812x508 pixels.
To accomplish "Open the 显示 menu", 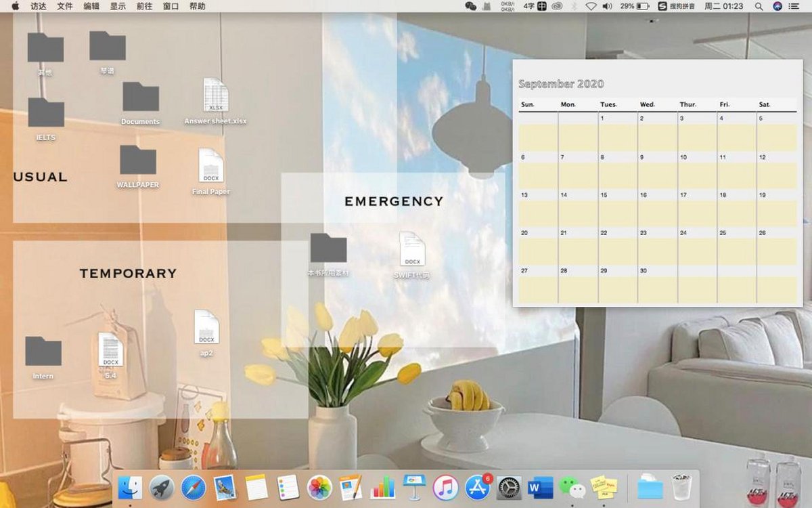I will point(118,6).
